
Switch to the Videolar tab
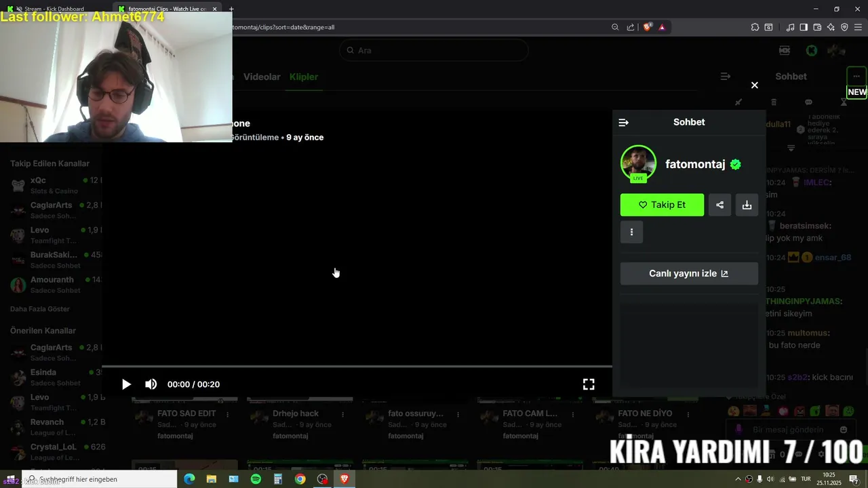pyautogui.click(x=262, y=77)
